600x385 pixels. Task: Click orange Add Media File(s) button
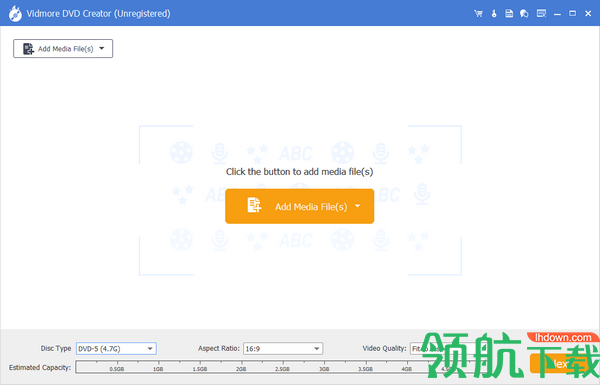[x=299, y=206]
